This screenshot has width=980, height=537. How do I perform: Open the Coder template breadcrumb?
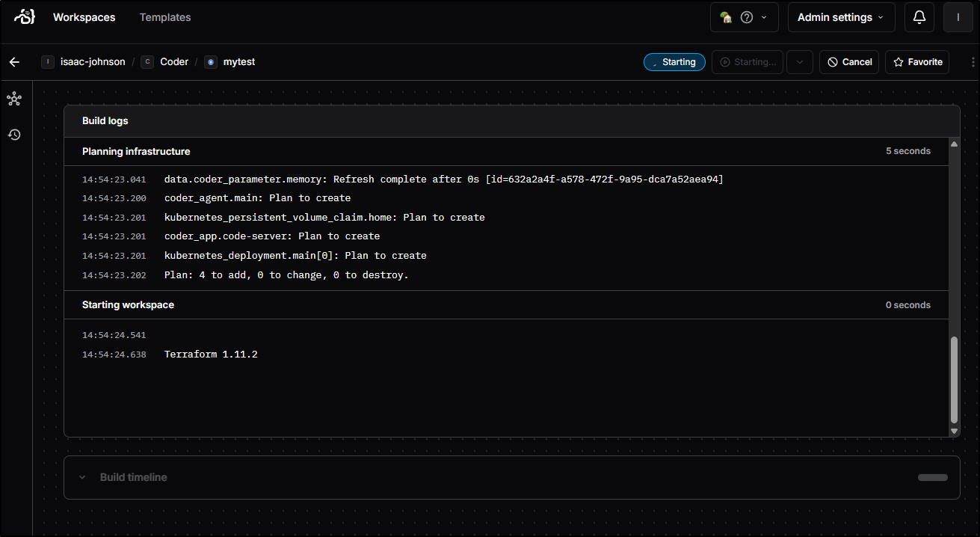tap(164, 62)
